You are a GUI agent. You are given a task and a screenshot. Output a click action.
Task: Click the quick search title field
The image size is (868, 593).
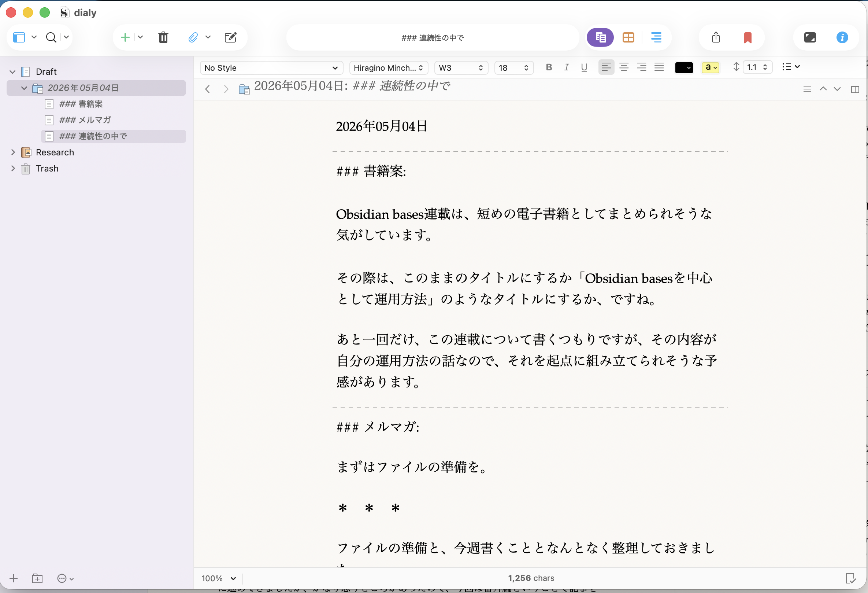point(433,37)
